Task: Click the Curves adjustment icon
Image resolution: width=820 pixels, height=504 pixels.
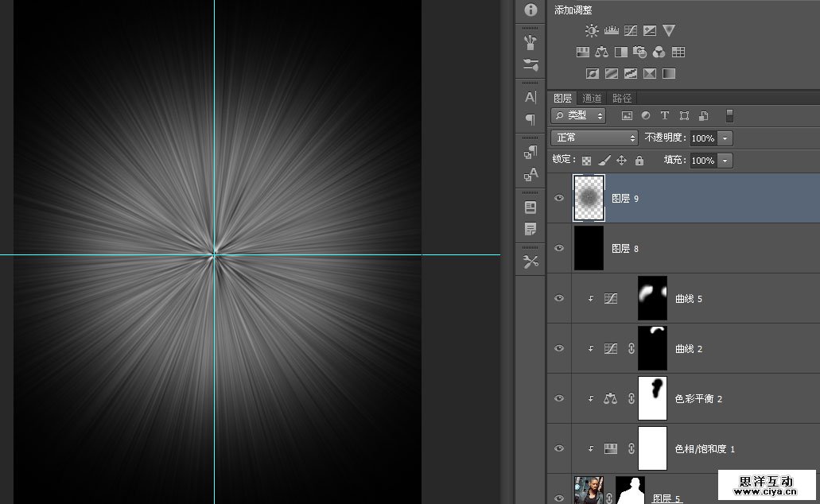Action: coord(631,31)
